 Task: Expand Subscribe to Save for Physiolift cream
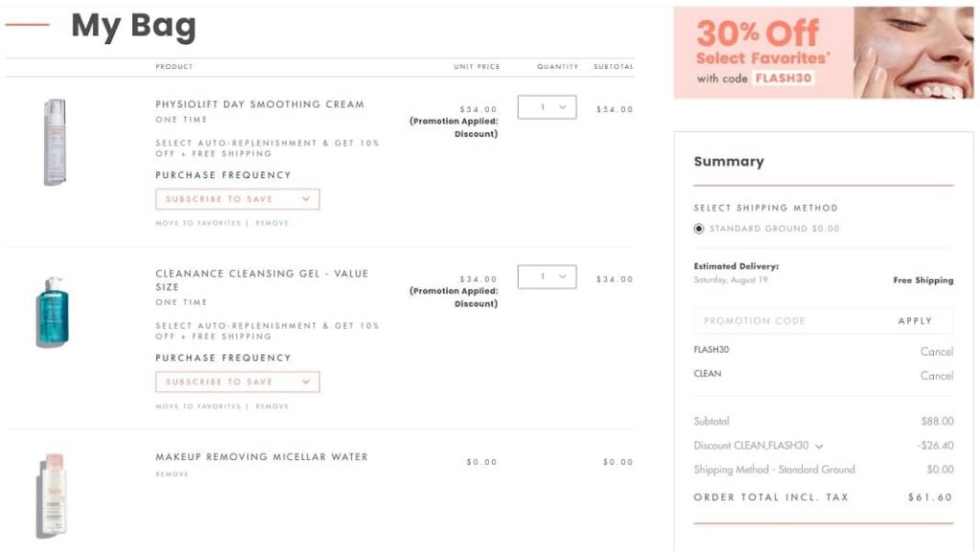point(237,199)
